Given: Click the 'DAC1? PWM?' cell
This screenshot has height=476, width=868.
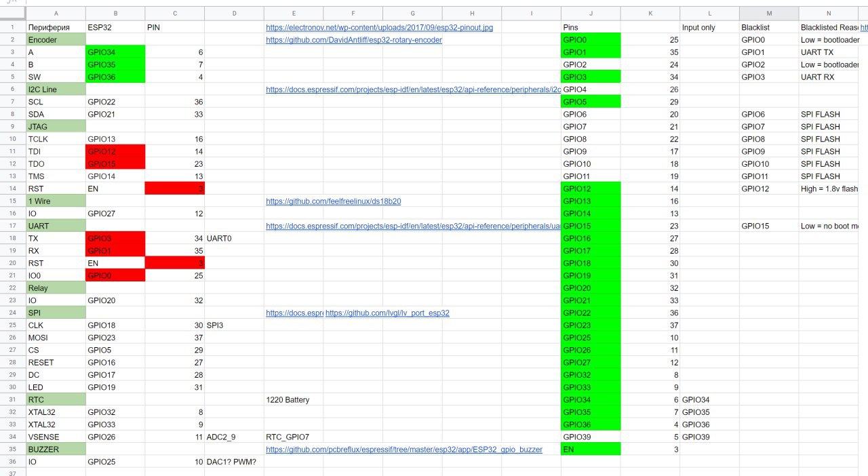Looking at the screenshot, I should tap(234, 462).
